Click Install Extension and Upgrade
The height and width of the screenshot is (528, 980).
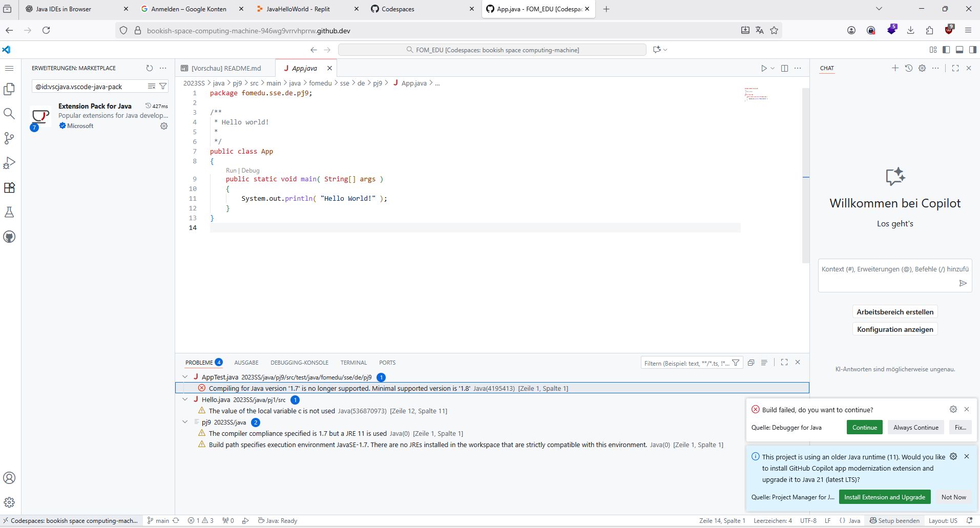click(x=884, y=497)
